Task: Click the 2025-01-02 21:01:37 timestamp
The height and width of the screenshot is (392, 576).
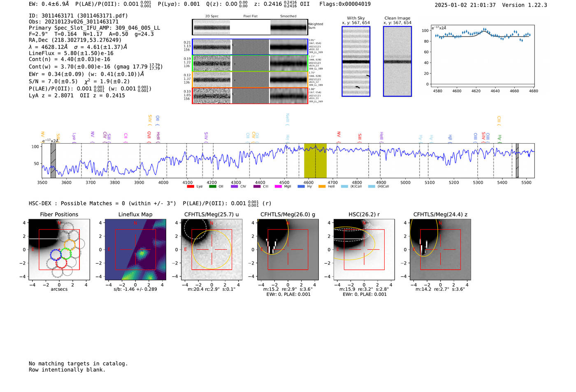Action: [x=465, y=5]
